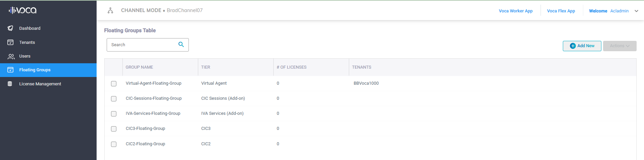Expand the user account chevron menu

click(636, 11)
